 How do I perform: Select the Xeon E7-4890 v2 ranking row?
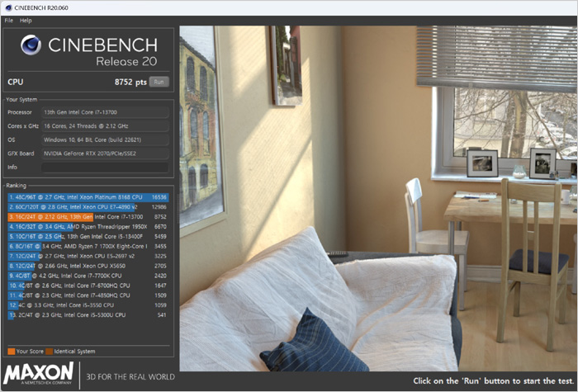click(x=88, y=207)
